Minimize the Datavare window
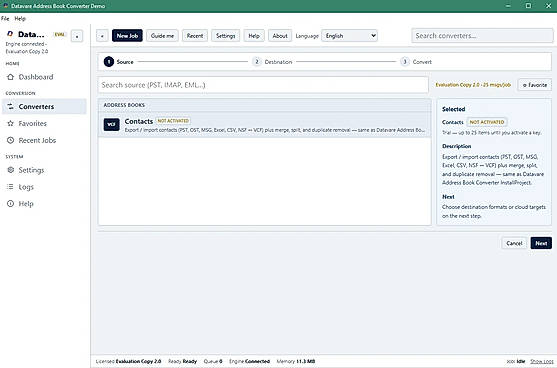The image size is (557, 368). point(508,6)
